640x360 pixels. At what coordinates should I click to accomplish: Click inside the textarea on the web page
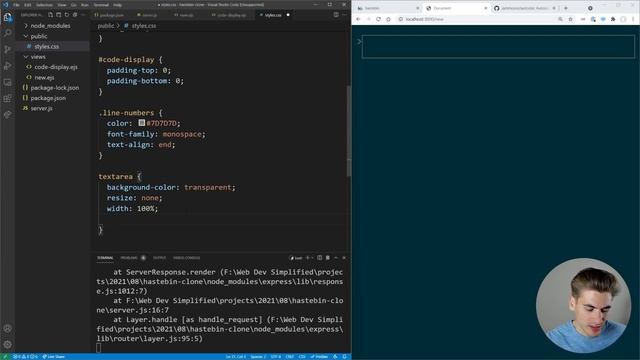pyautogui.click(x=498, y=47)
